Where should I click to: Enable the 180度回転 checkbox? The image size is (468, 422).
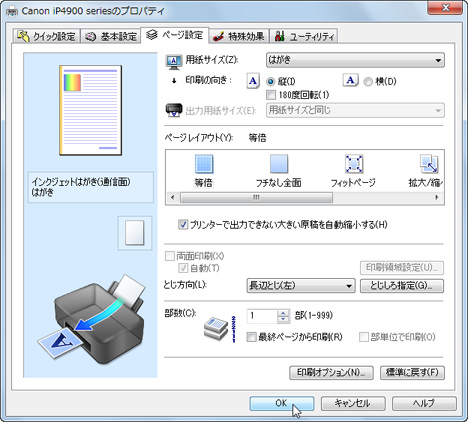(x=271, y=95)
